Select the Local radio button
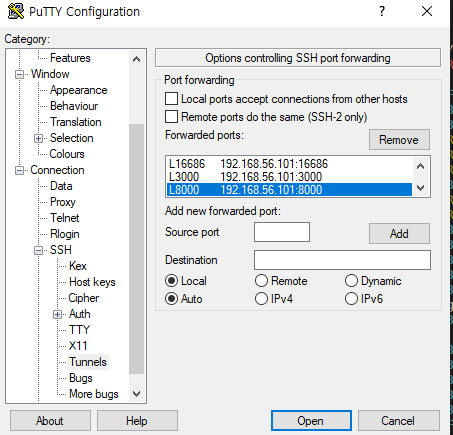 pyautogui.click(x=171, y=281)
